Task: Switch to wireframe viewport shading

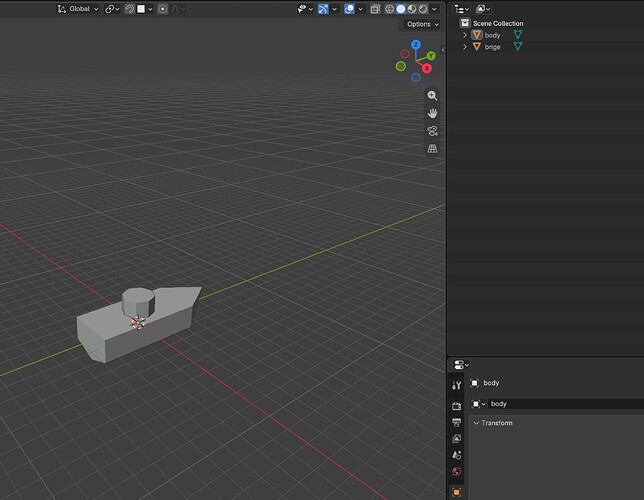Action: pyautogui.click(x=389, y=9)
